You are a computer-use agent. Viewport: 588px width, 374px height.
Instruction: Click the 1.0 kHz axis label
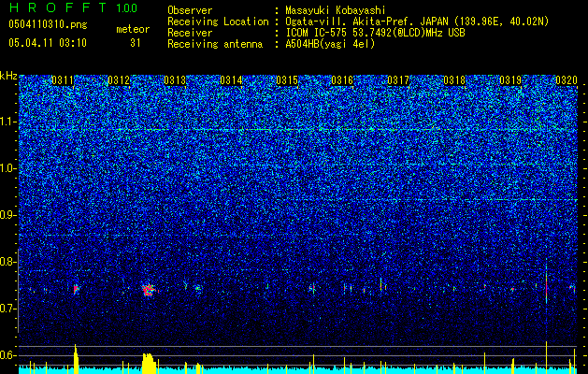point(8,168)
